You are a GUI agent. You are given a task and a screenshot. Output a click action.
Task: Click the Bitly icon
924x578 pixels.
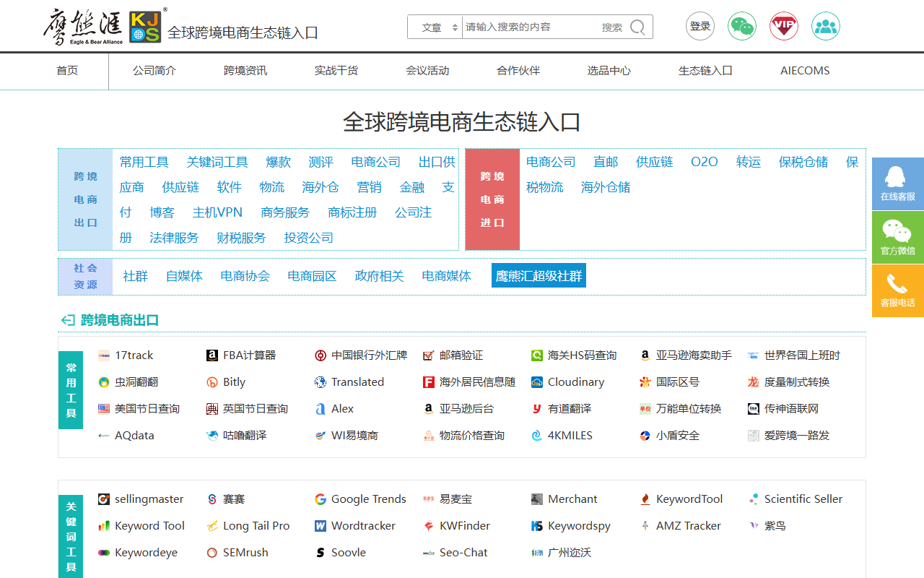[x=212, y=382]
